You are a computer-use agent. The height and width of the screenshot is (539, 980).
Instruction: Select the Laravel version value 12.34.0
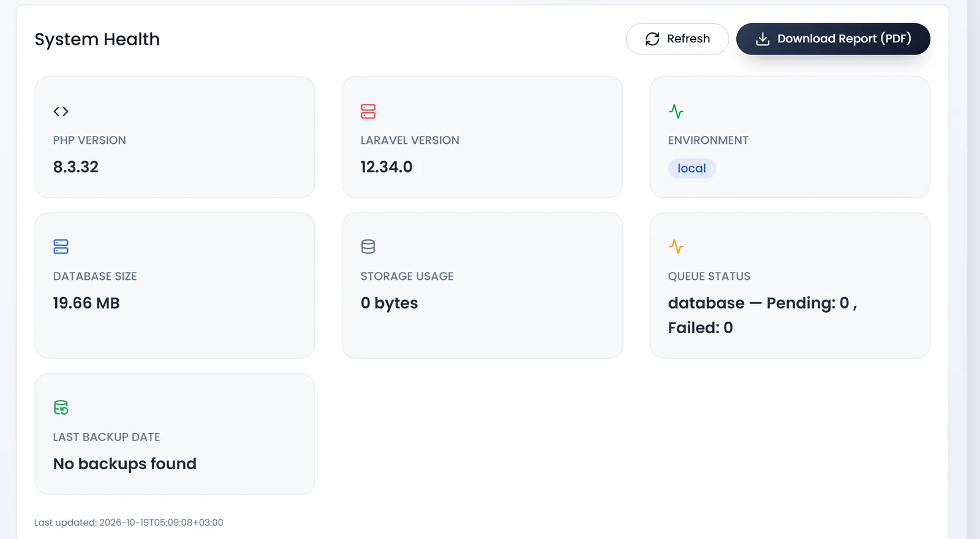click(x=386, y=167)
